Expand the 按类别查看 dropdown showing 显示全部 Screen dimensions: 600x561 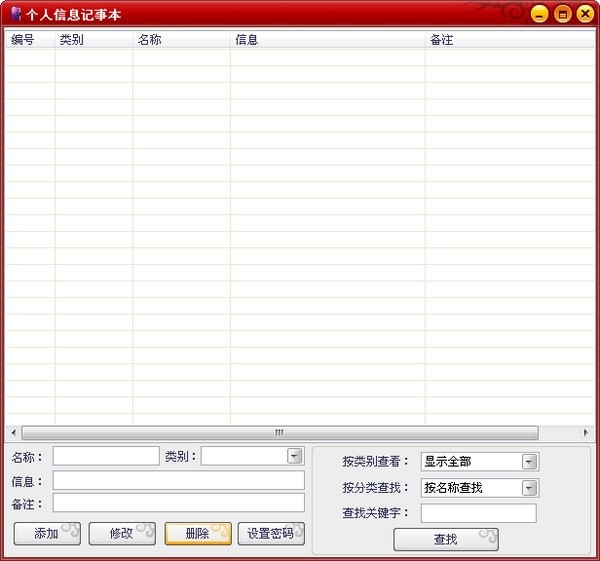pyautogui.click(x=529, y=462)
